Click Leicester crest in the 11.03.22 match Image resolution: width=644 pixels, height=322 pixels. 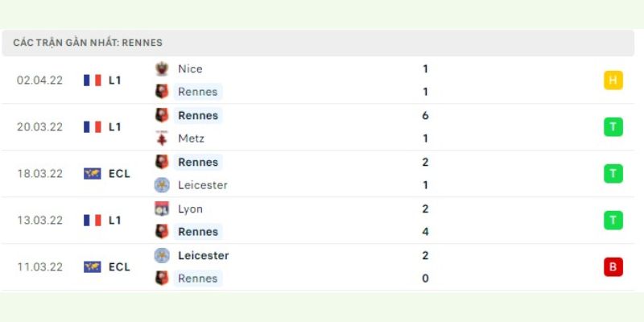(162, 255)
